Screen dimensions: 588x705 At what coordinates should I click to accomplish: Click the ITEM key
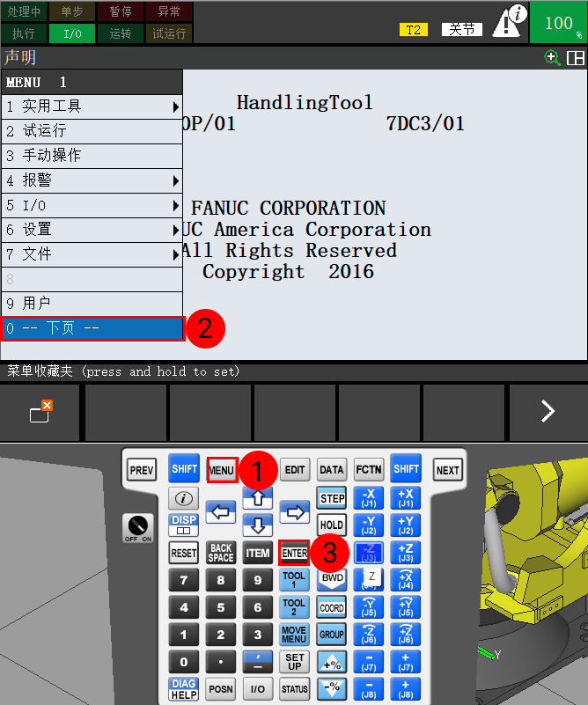click(x=258, y=553)
